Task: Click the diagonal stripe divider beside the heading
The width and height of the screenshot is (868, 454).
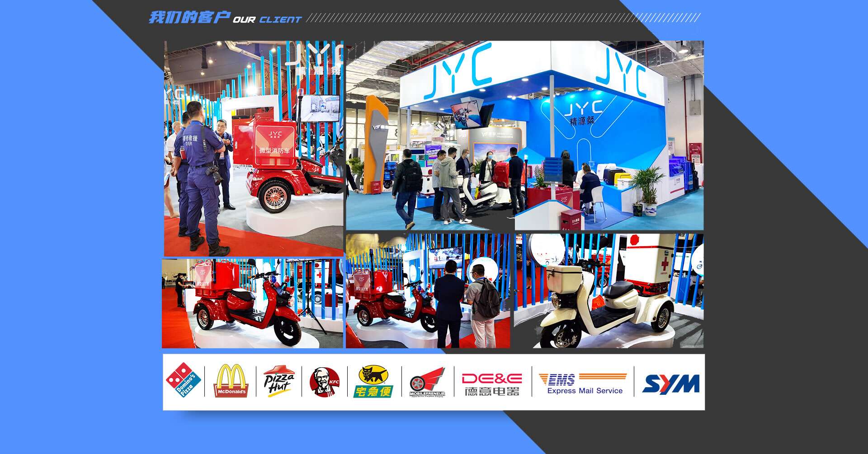Action: (503, 18)
